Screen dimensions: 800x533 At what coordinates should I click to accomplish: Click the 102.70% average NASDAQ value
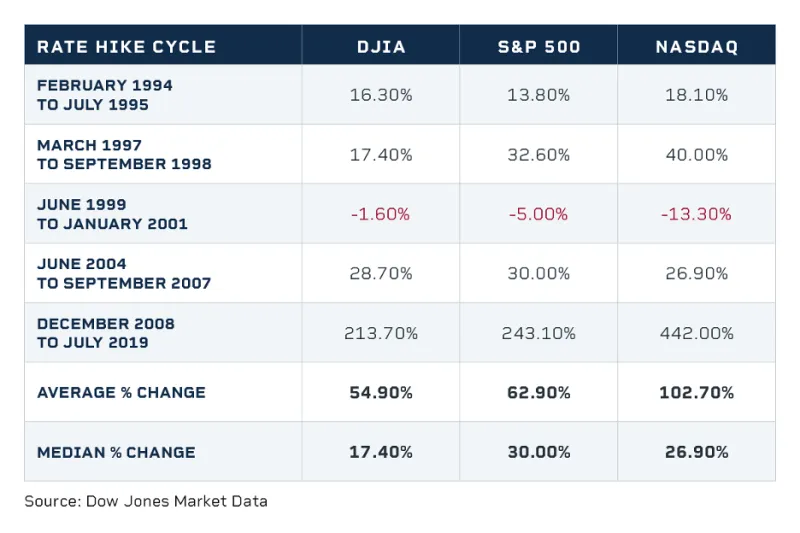coord(697,393)
